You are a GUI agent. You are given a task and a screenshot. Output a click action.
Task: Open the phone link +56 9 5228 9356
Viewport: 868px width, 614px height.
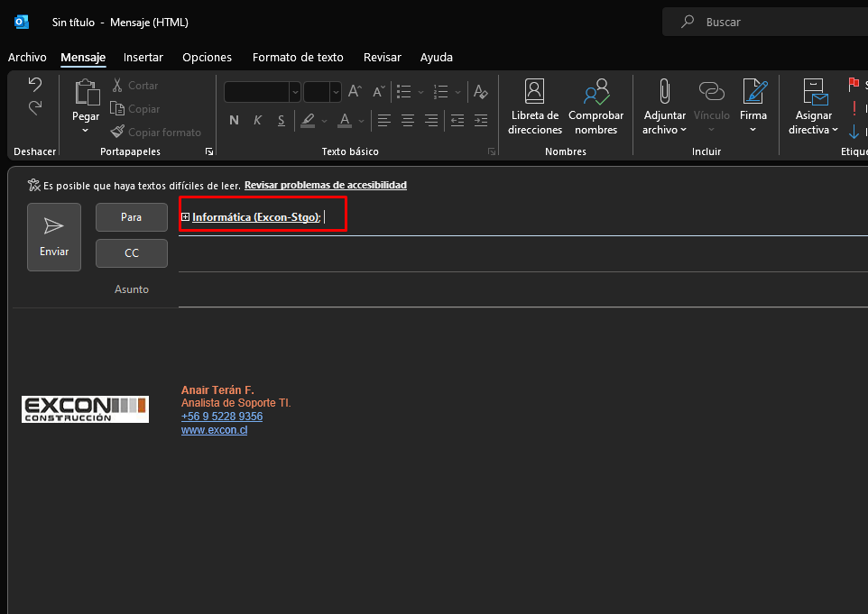pyautogui.click(x=222, y=417)
